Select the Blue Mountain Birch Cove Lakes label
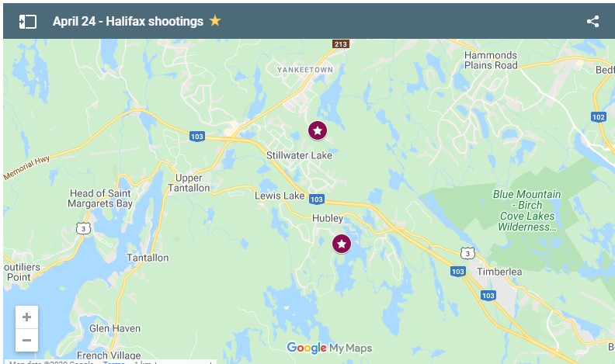Viewport: 615px width, 364px height. (526, 210)
